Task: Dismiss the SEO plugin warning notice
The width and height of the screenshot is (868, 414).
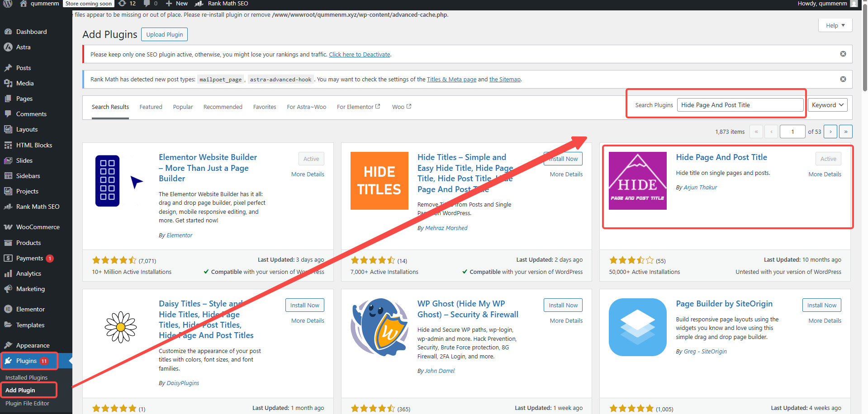Action: pos(843,54)
